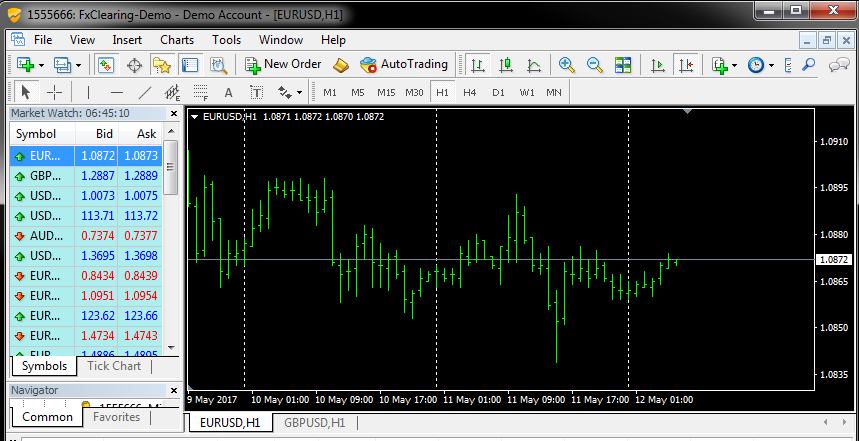Expand the new chart dropdown arrow
The height and width of the screenshot is (441, 859).
[x=42, y=65]
